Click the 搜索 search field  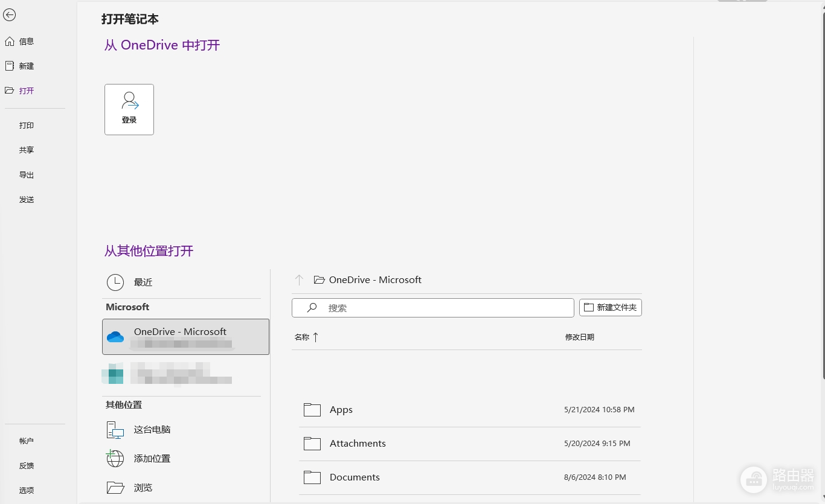point(432,308)
